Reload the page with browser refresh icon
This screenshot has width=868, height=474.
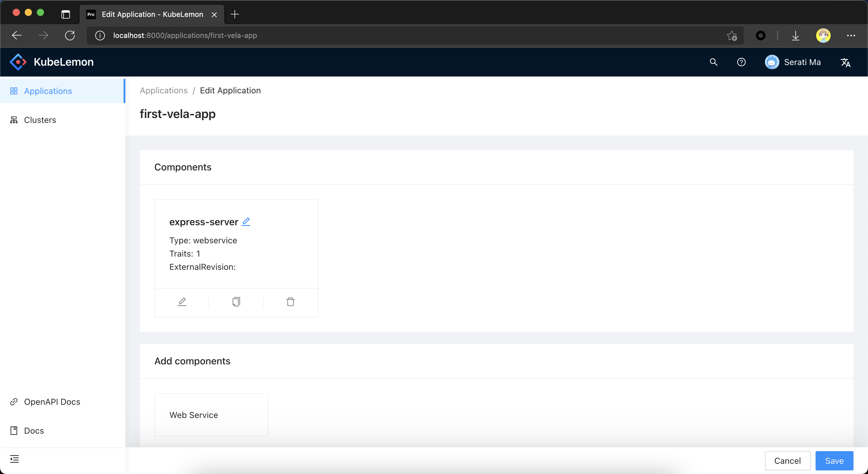click(70, 35)
